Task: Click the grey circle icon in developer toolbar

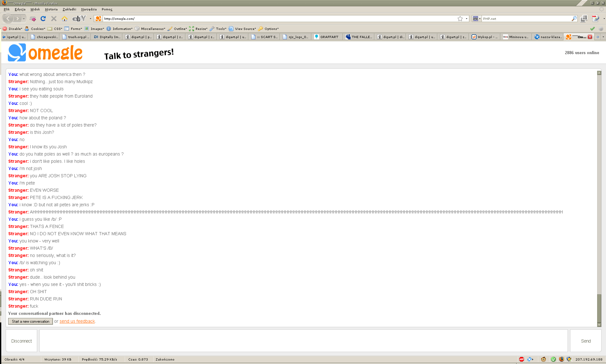Action: 601,29
